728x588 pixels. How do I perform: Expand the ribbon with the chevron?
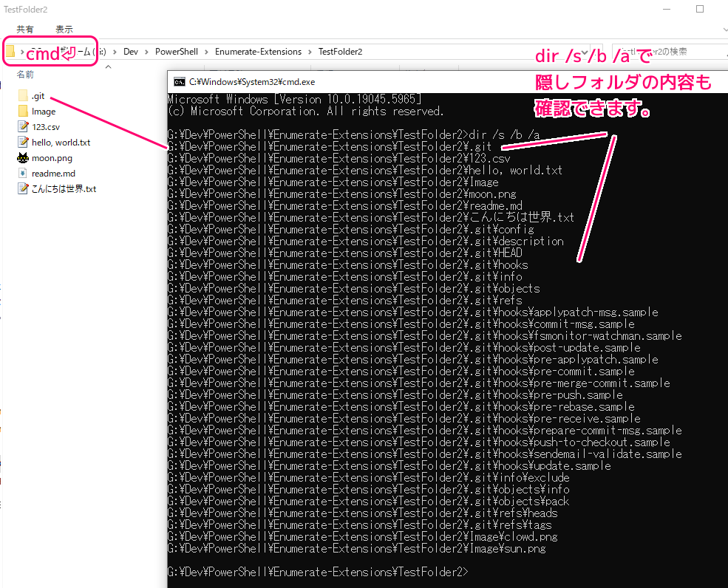tap(724, 30)
